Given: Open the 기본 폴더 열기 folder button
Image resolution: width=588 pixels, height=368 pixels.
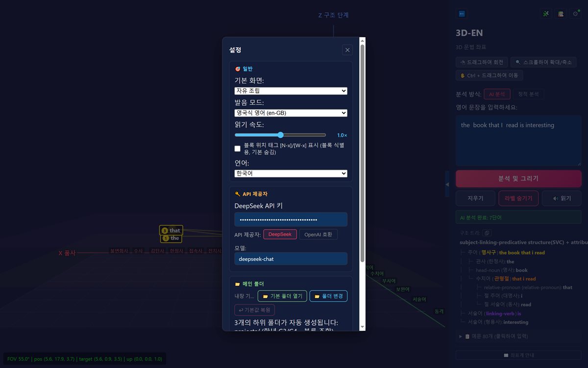Looking at the screenshot, I should click(282, 296).
